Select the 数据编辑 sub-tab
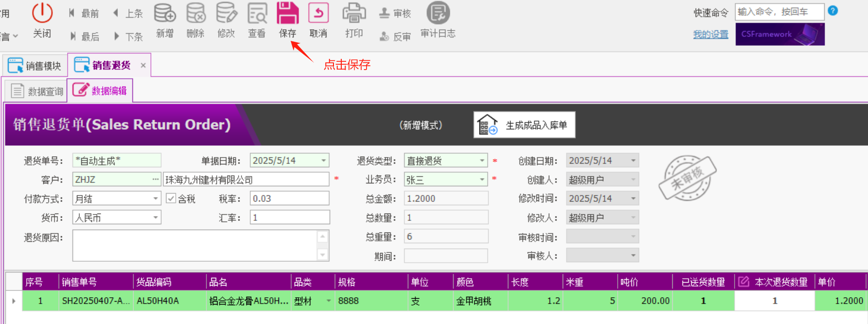Viewport: 868px width, 324px height. tap(100, 90)
